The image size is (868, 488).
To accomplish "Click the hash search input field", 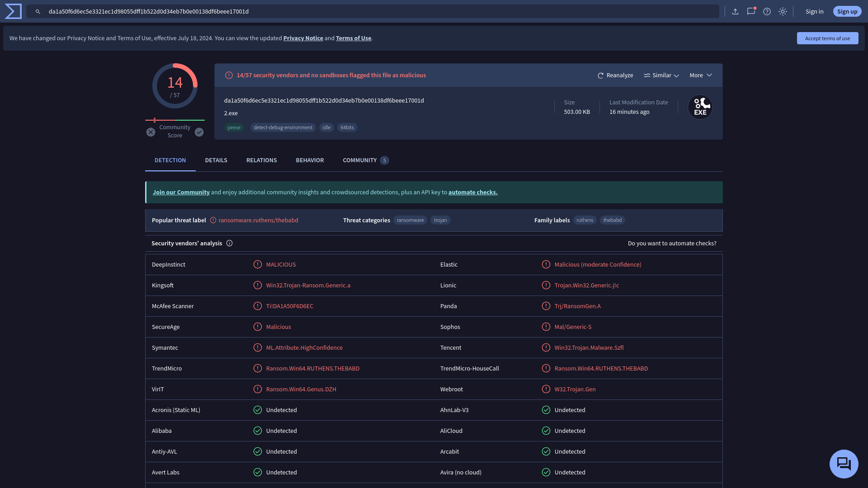I will (373, 12).
